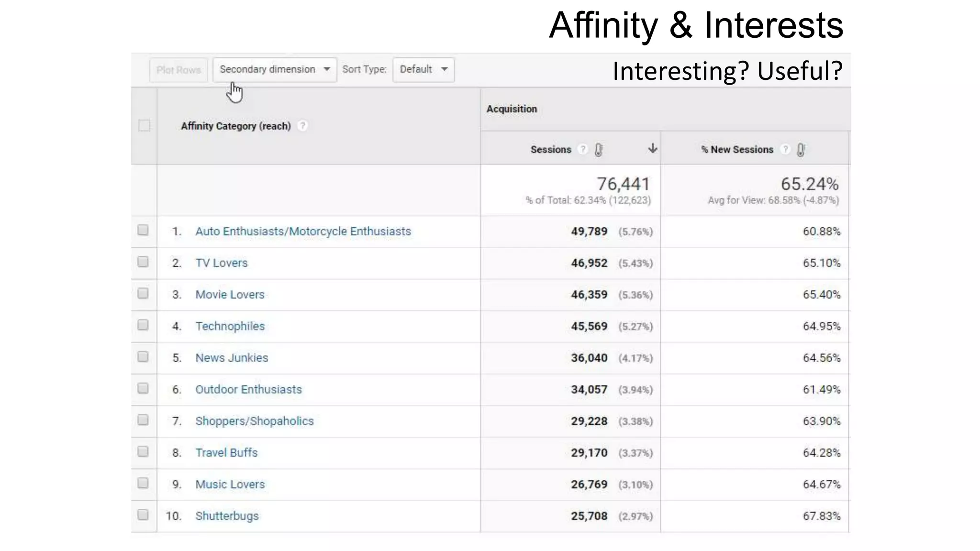This screenshot has height=551, width=980.
Task: Check the Outdoor Enthusiasts row checkbox
Action: point(143,388)
